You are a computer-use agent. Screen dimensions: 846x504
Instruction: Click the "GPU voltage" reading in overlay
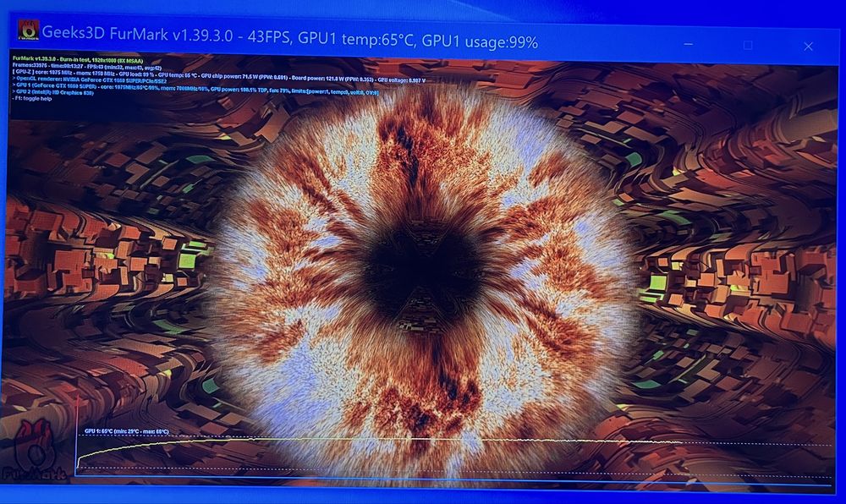tap(401, 79)
